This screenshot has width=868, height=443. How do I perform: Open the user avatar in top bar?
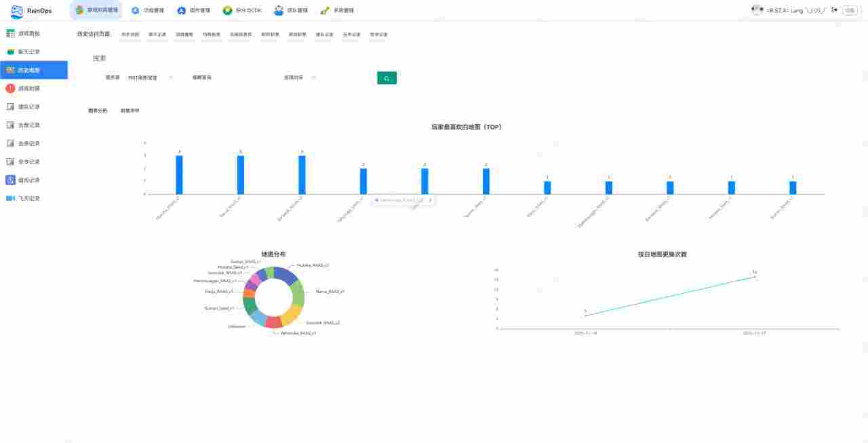pos(757,10)
